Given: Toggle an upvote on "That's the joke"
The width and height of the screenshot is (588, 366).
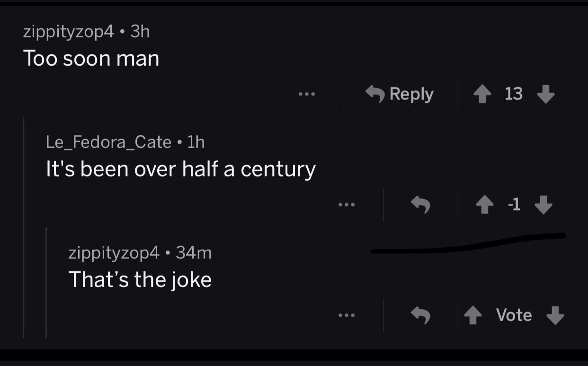Looking at the screenshot, I should 472,315.
